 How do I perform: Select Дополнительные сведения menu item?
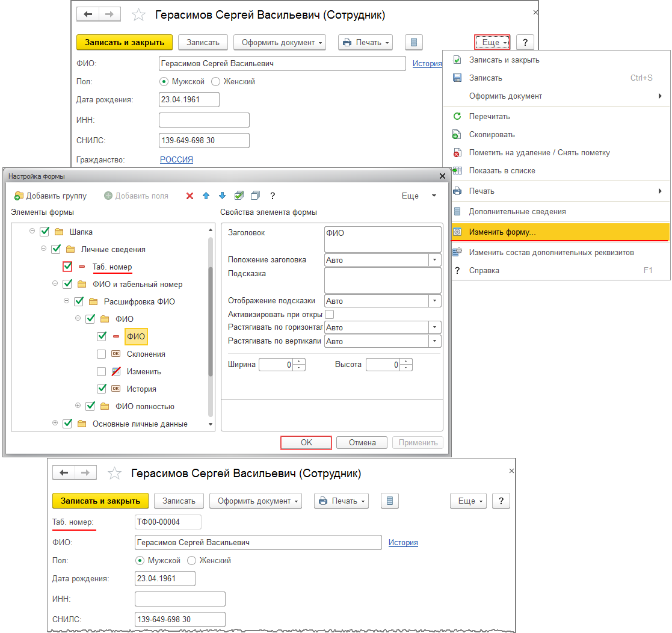(560, 212)
